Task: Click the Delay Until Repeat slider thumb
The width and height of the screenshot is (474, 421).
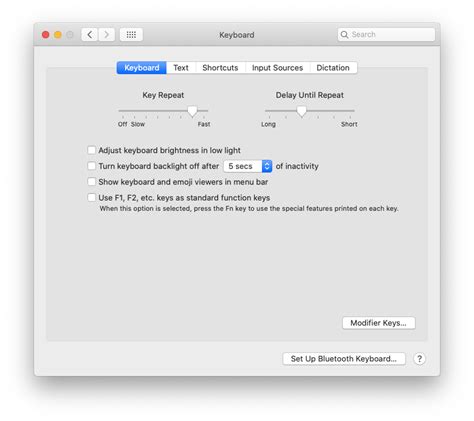Action: (301, 111)
